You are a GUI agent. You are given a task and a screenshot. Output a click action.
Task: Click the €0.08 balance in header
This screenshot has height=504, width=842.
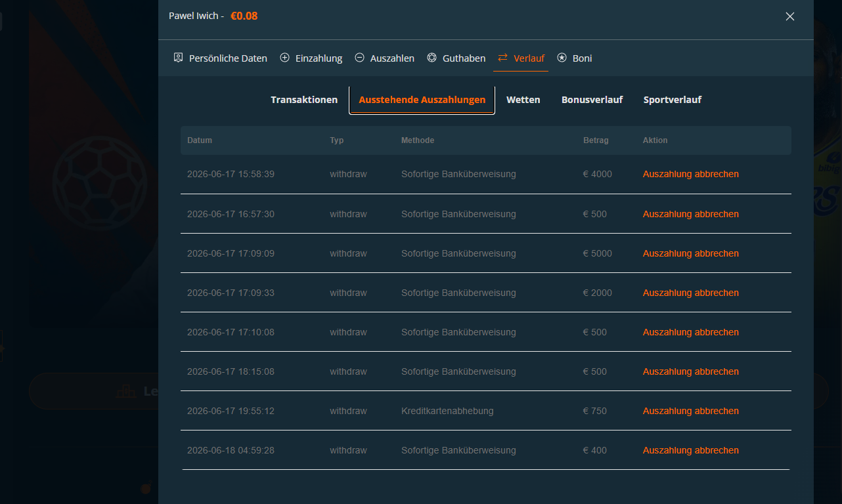point(244,16)
